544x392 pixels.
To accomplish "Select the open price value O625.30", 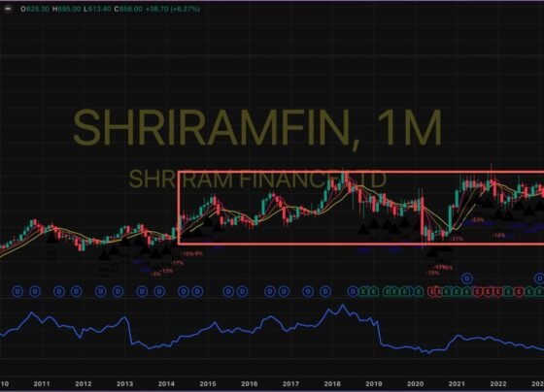I will point(35,9).
